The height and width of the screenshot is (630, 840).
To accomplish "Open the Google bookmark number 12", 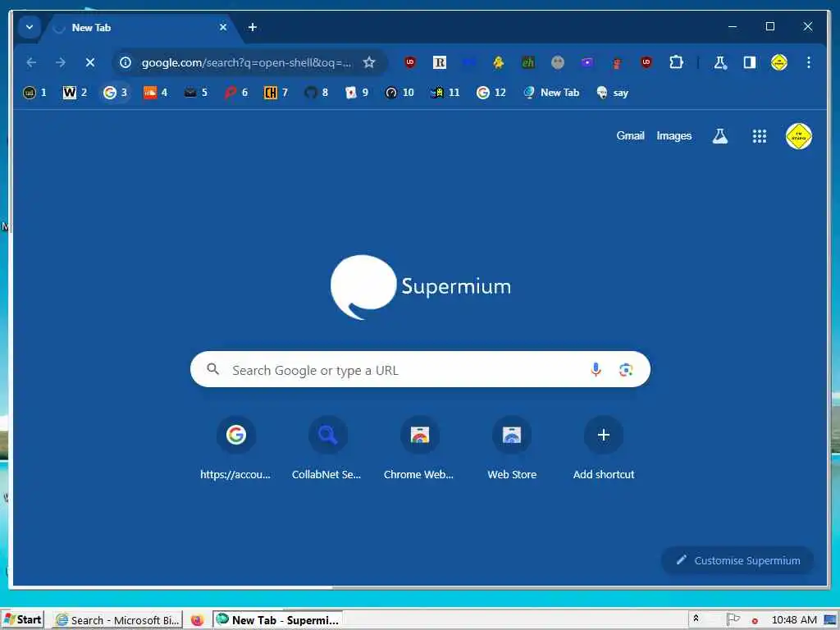I will 491,93.
